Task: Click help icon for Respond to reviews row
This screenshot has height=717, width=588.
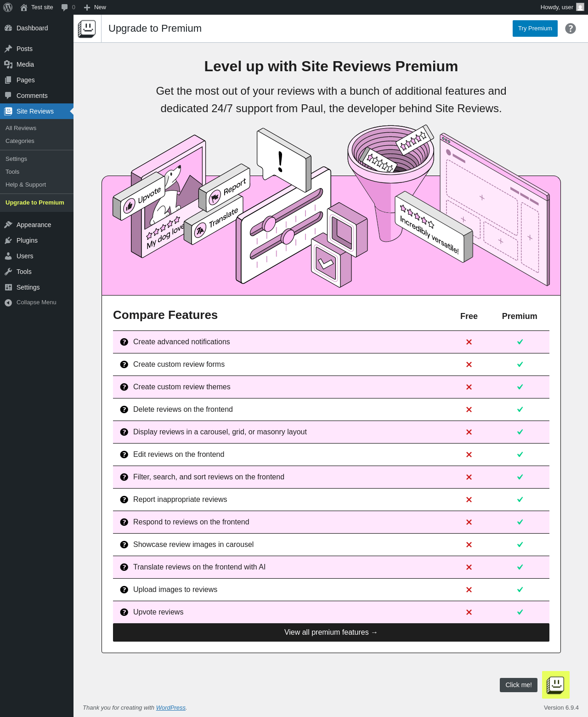Action: pyautogui.click(x=124, y=522)
